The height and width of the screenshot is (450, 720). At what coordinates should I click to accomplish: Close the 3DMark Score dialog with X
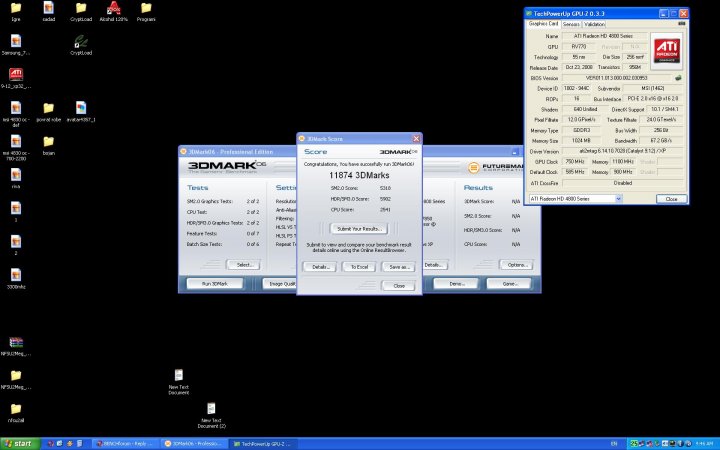(416, 139)
